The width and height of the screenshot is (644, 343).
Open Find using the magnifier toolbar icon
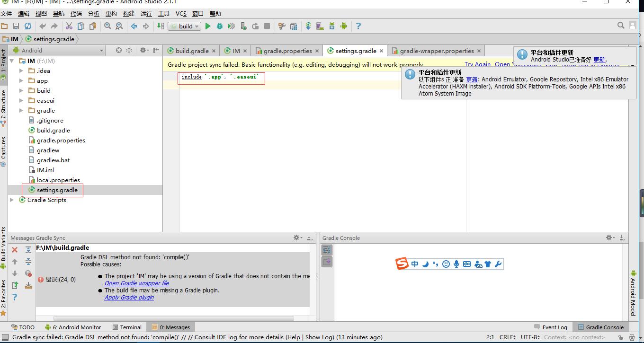coord(107,26)
